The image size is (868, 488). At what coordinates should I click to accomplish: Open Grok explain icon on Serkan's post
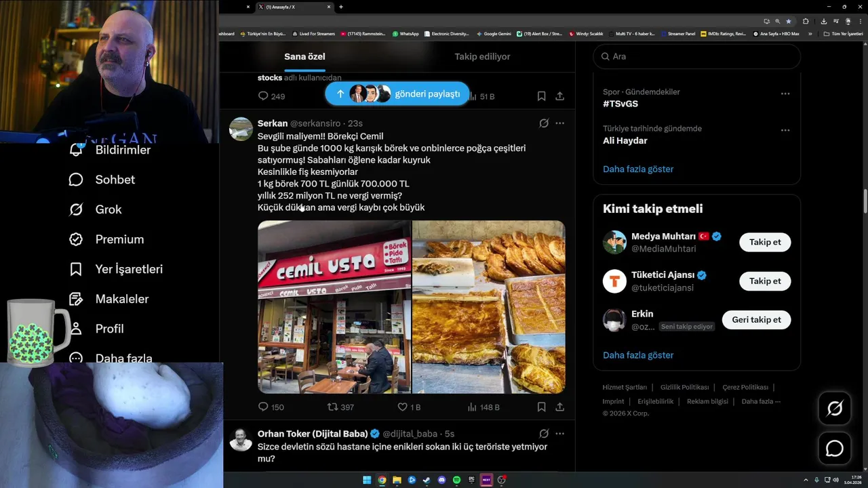pos(543,123)
